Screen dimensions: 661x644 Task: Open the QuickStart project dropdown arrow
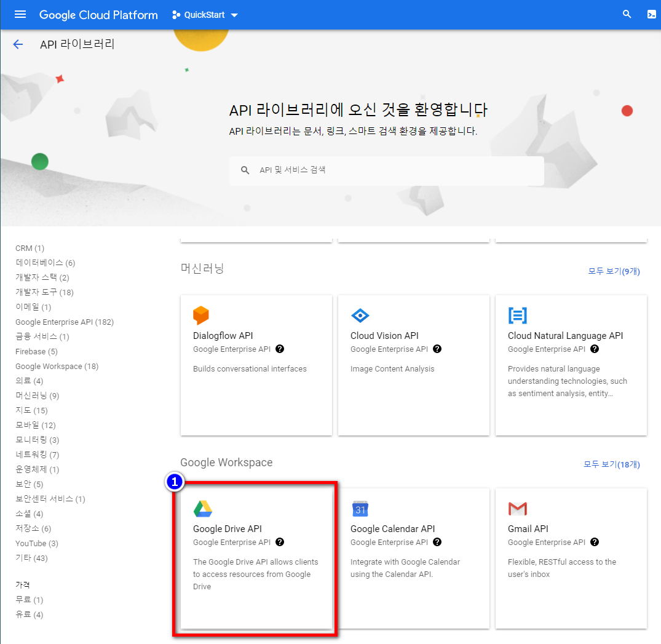(x=234, y=15)
